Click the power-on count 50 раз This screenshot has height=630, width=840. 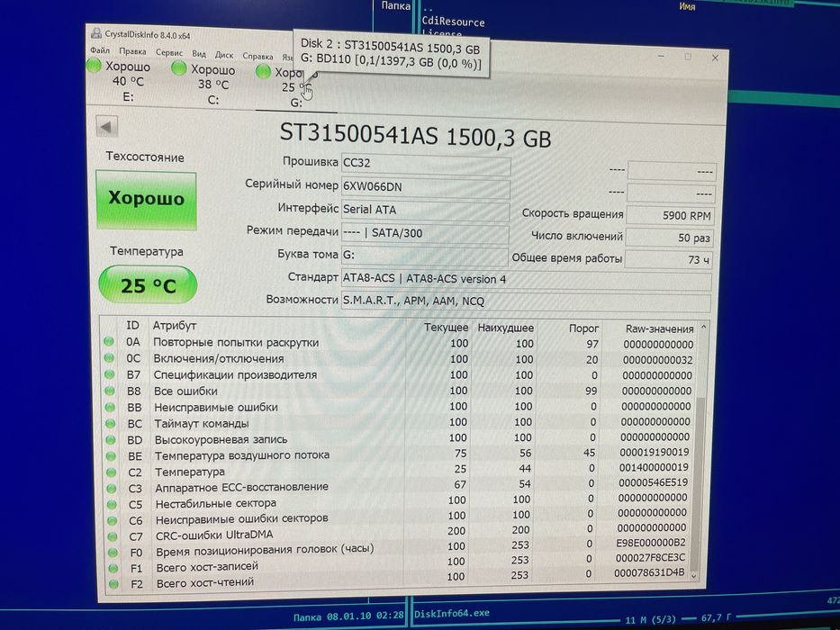[x=670, y=238]
